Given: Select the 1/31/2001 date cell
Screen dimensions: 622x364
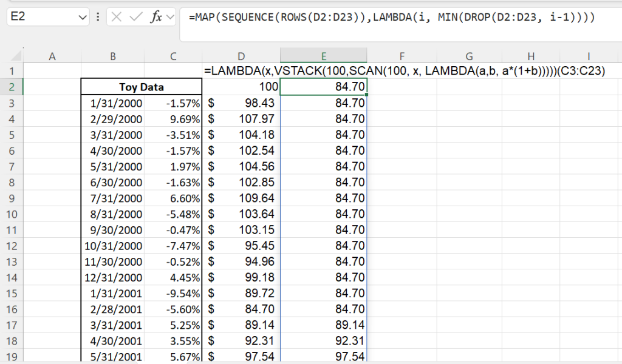Looking at the screenshot, I should (113, 293).
